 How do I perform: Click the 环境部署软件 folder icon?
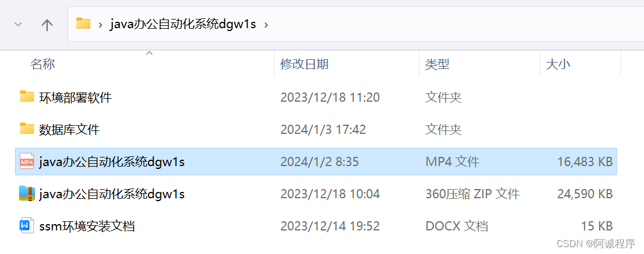pos(26,97)
